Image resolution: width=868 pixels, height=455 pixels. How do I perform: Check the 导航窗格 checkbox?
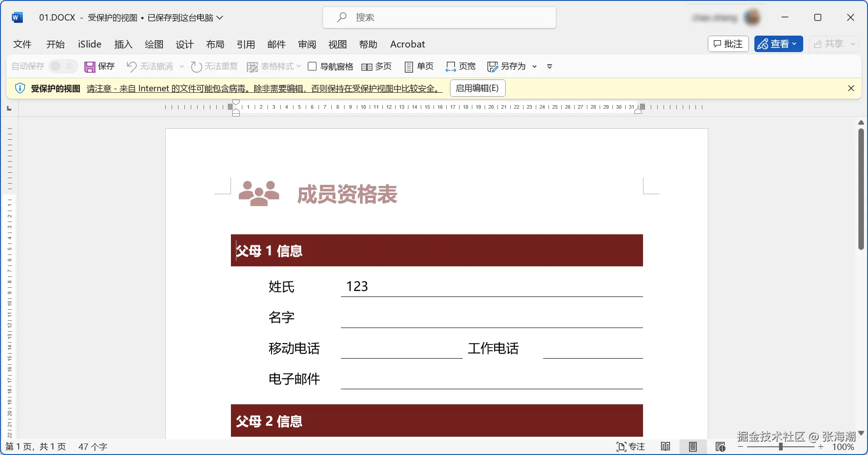(312, 66)
